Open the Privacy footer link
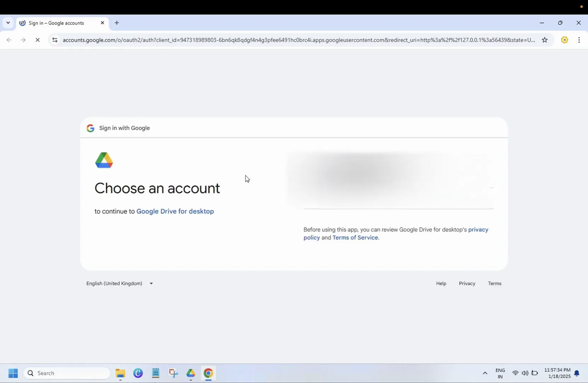This screenshot has height=383, width=588. coord(467,283)
